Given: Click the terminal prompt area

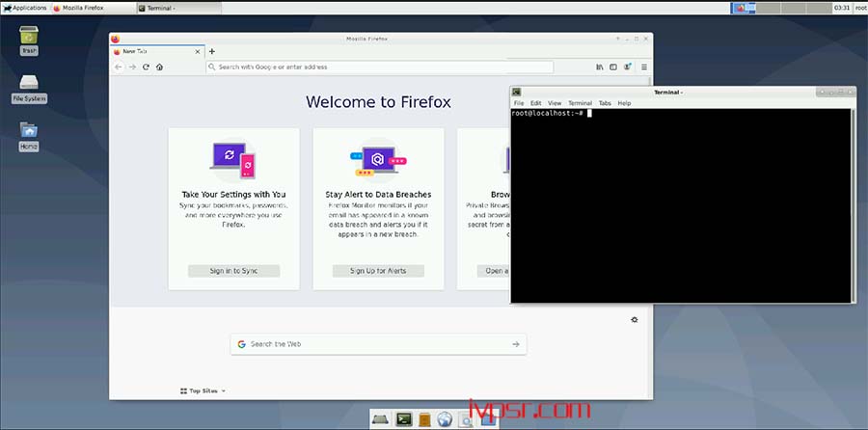Looking at the screenshot, I should [680, 205].
